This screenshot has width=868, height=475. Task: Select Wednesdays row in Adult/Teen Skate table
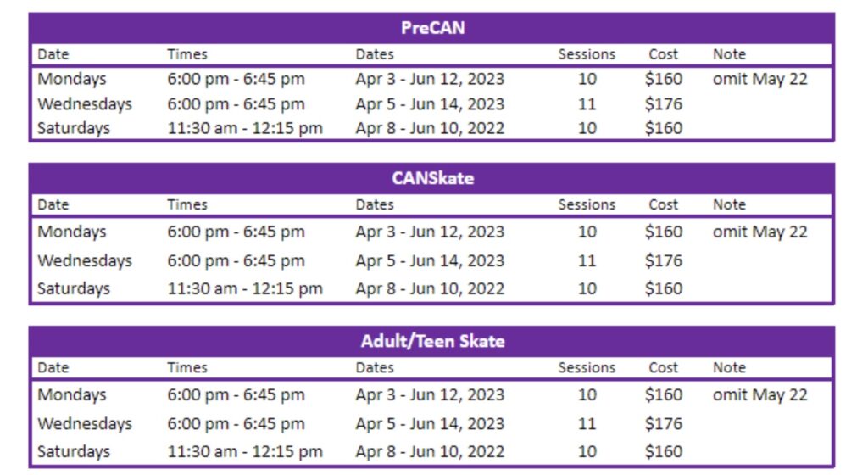coord(432,423)
